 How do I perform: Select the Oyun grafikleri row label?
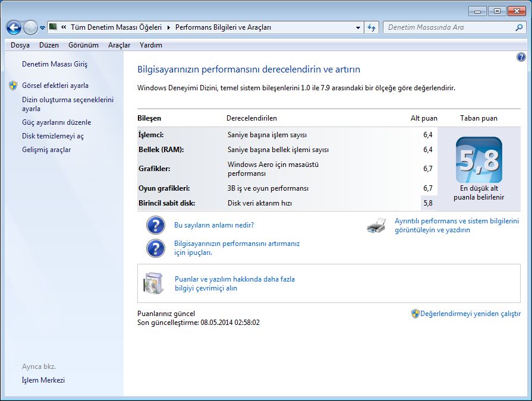click(164, 188)
